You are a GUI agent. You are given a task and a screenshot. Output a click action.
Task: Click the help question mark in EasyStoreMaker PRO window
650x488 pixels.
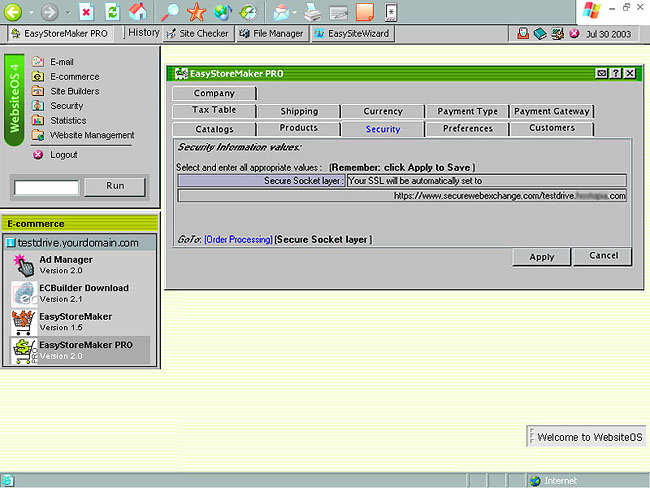point(615,73)
